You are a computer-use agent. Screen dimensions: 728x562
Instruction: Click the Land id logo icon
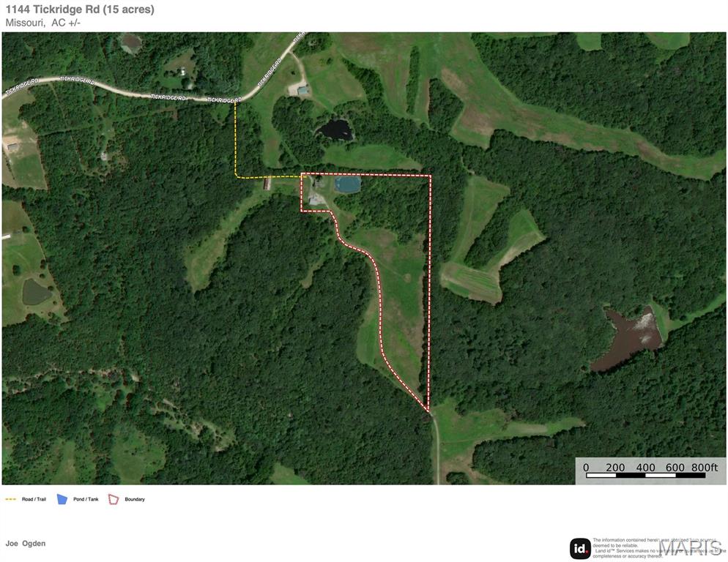(580, 549)
